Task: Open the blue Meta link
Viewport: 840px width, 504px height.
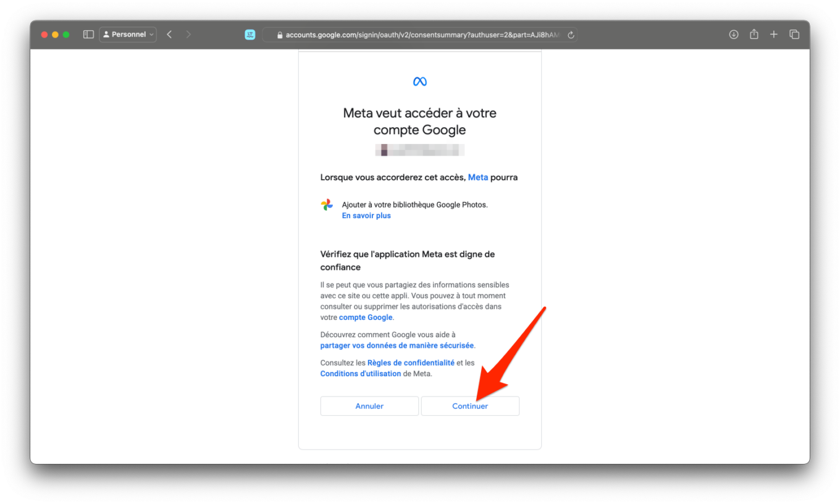Action: (478, 177)
